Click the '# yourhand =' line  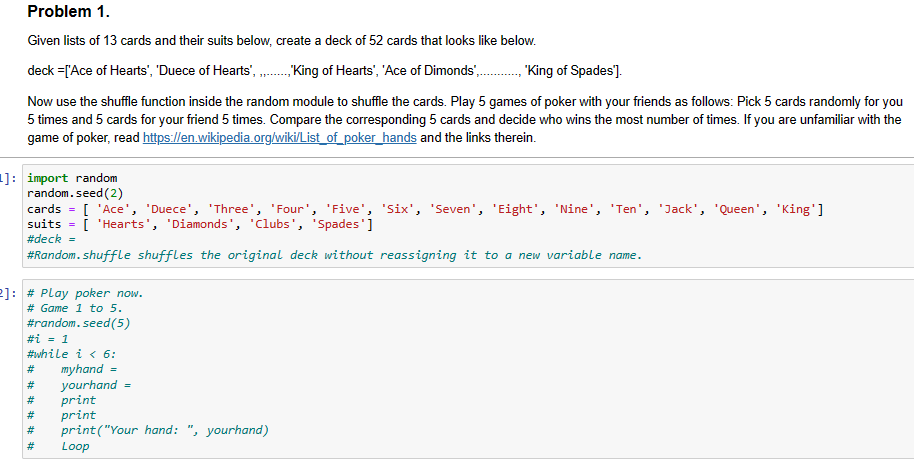click(79, 385)
